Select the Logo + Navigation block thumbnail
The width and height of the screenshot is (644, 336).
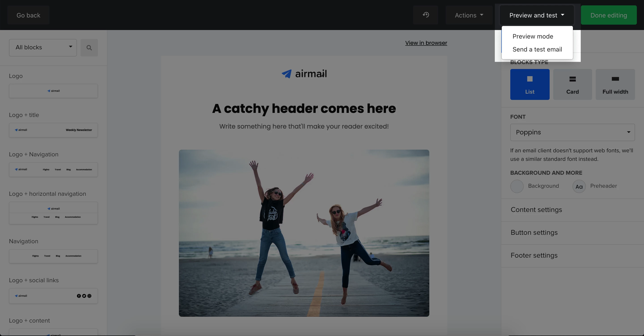(53, 170)
